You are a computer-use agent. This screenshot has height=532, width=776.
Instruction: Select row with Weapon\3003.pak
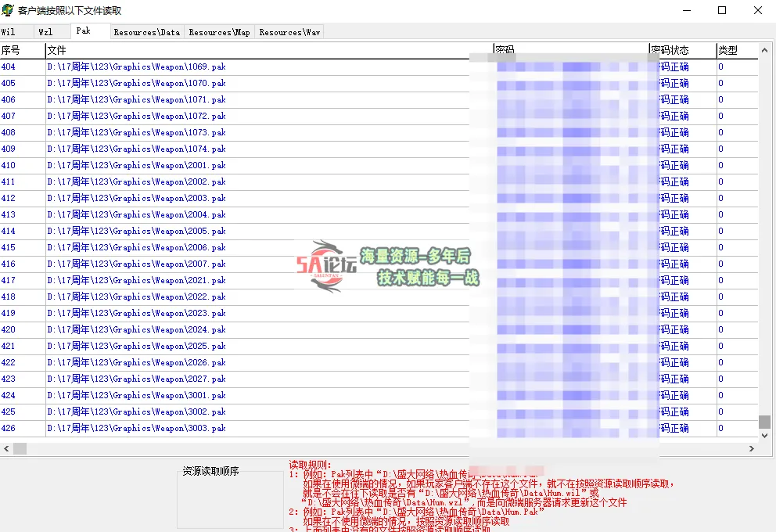pos(379,428)
